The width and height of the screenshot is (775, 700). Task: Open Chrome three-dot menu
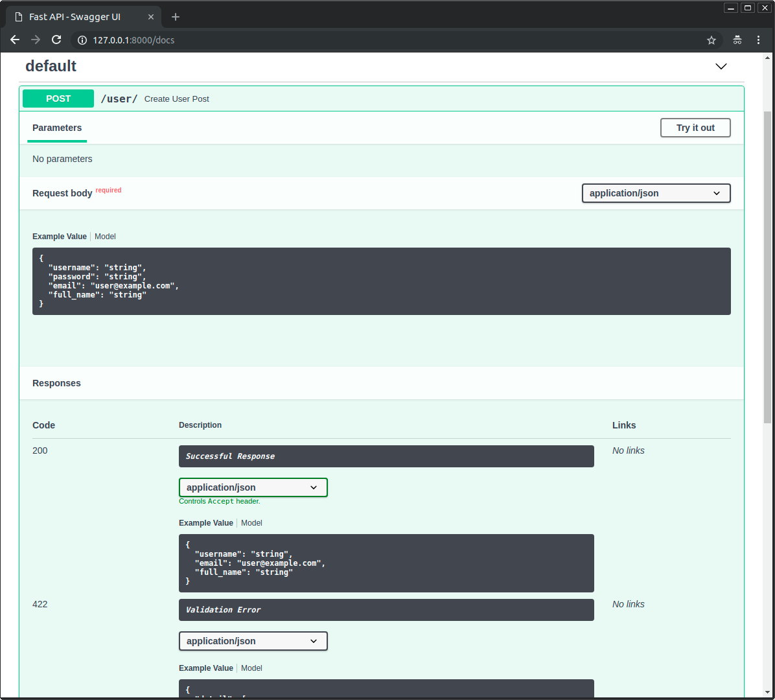point(758,40)
